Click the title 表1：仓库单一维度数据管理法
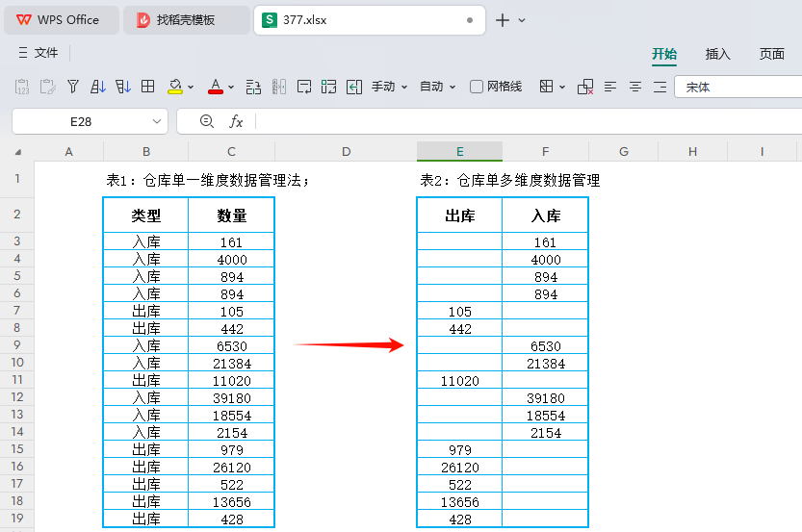The image size is (802, 532). tap(207, 180)
